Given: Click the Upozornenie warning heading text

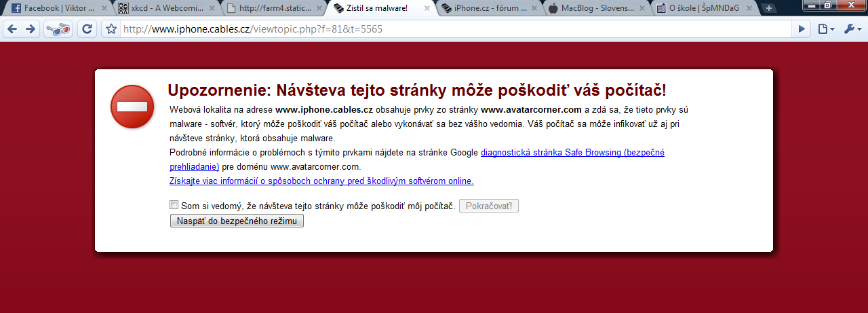Looking at the screenshot, I should (x=416, y=91).
